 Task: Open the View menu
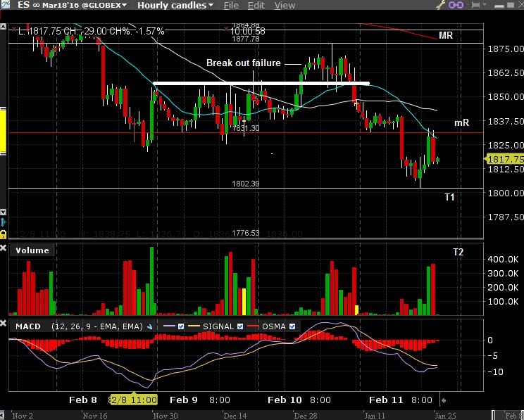point(285,6)
